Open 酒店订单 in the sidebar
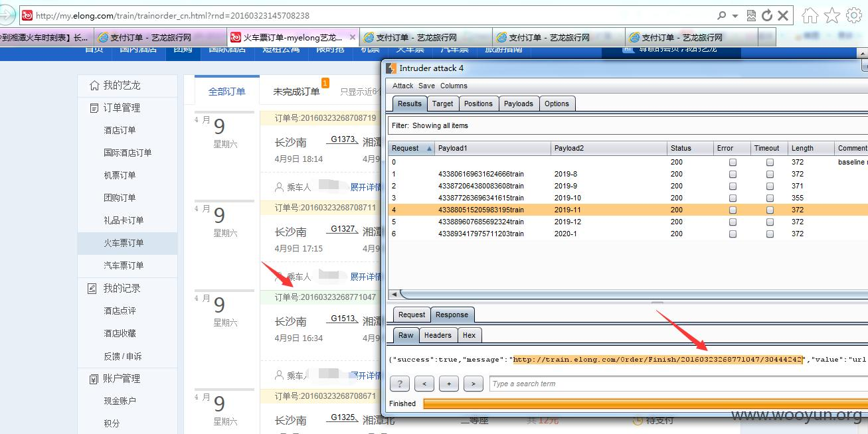Viewport: 868px width, 434px height. point(120,130)
